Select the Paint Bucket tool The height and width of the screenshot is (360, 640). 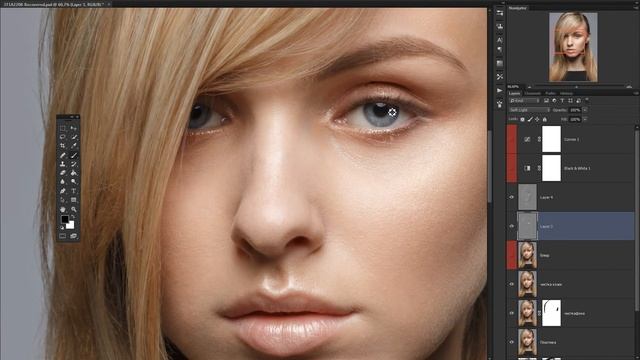click(74, 173)
